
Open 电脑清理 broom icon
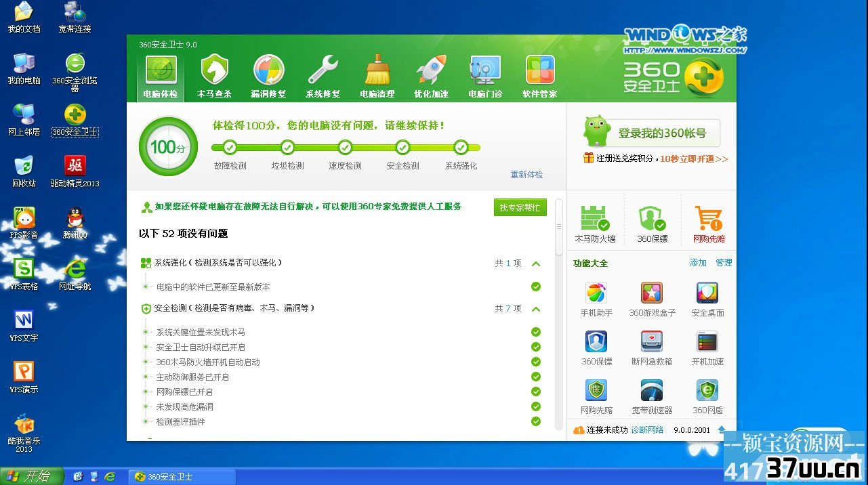point(377,77)
